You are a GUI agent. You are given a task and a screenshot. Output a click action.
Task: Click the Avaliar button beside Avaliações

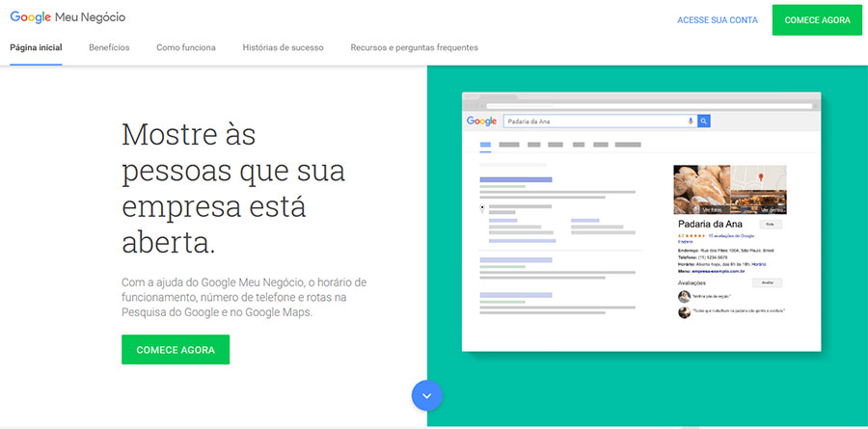pyautogui.click(x=767, y=282)
